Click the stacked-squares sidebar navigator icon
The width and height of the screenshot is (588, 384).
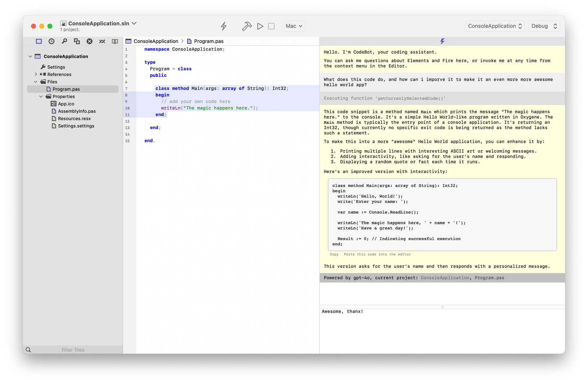pos(77,41)
